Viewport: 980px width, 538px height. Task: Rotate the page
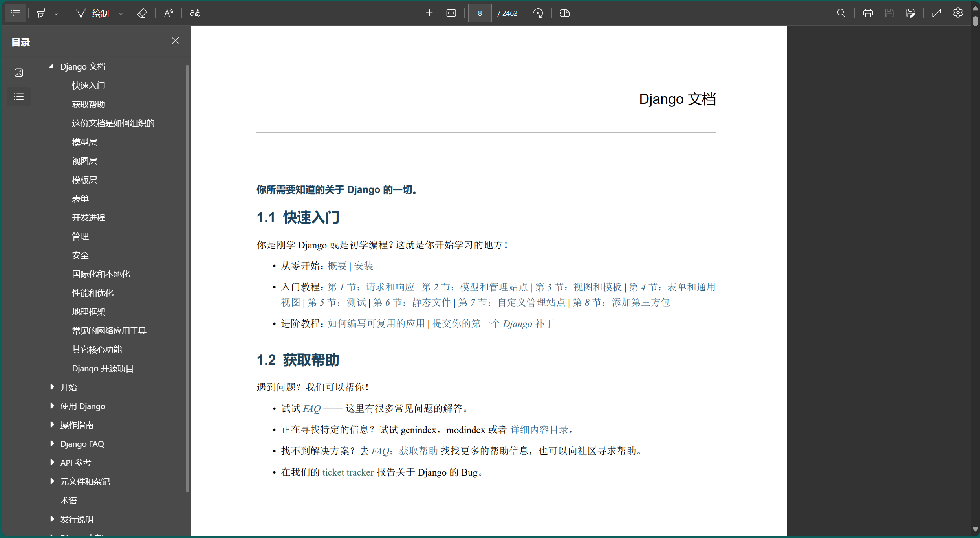[x=538, y=13]
